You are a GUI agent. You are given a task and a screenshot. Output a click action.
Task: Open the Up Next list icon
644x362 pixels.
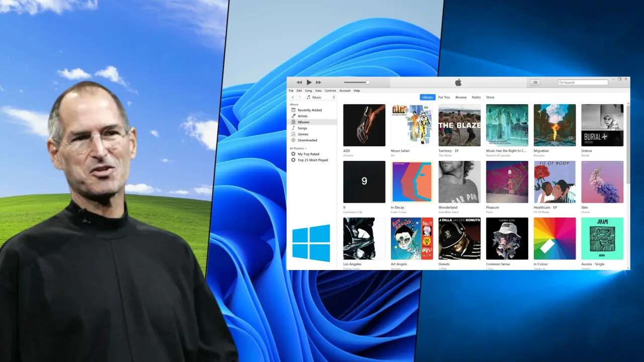[x=535, y=82]
